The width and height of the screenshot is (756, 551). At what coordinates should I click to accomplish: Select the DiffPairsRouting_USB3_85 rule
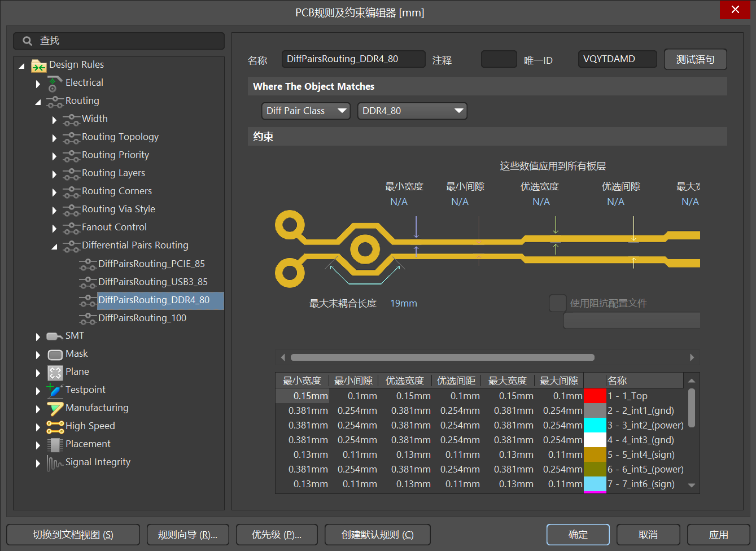tap(152, 282)
